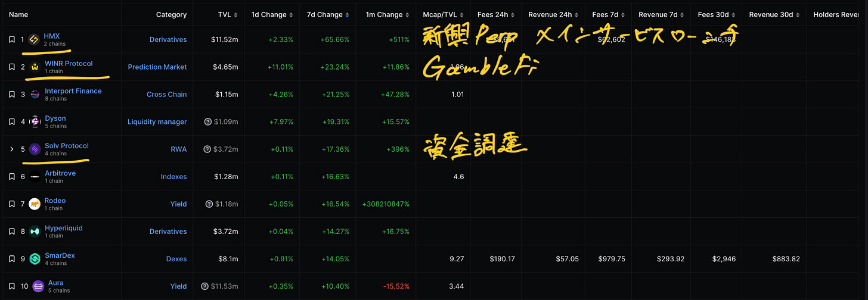Open the Hyperliquid protocol link
The height and width of the screenshot is (300, 868).
tap(64, 228)
